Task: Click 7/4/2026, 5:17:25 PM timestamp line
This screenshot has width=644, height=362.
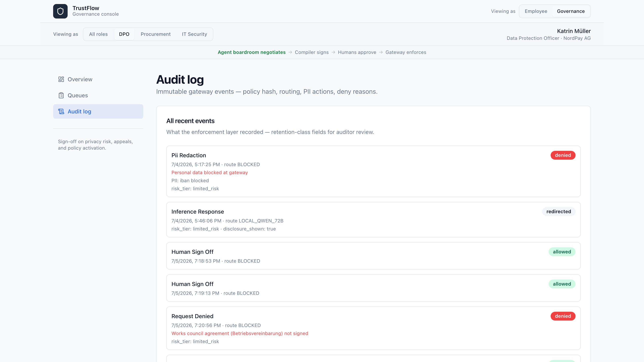Action: (x=216, y=165)
